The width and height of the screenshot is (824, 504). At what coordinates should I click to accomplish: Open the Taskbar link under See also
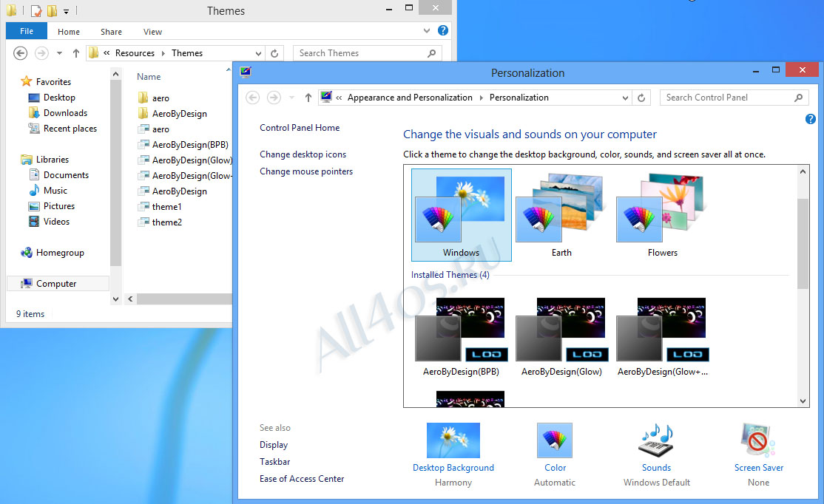pos(275,461)
